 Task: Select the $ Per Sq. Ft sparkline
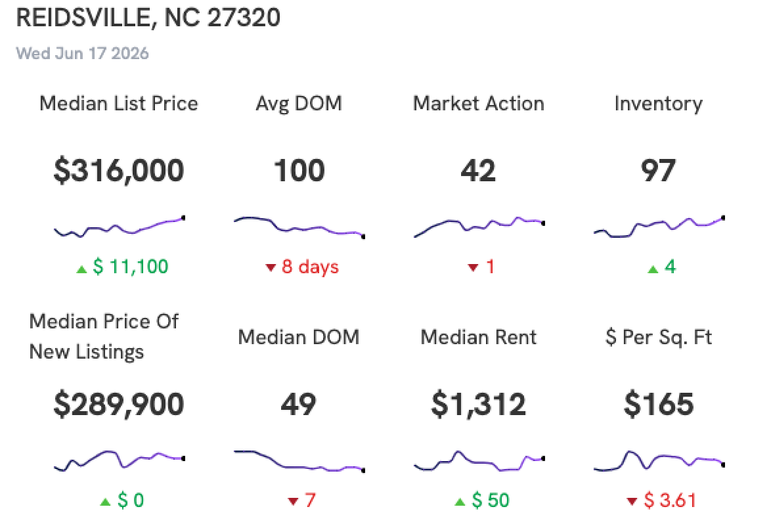pyautogui.click(x=659, y=460)
